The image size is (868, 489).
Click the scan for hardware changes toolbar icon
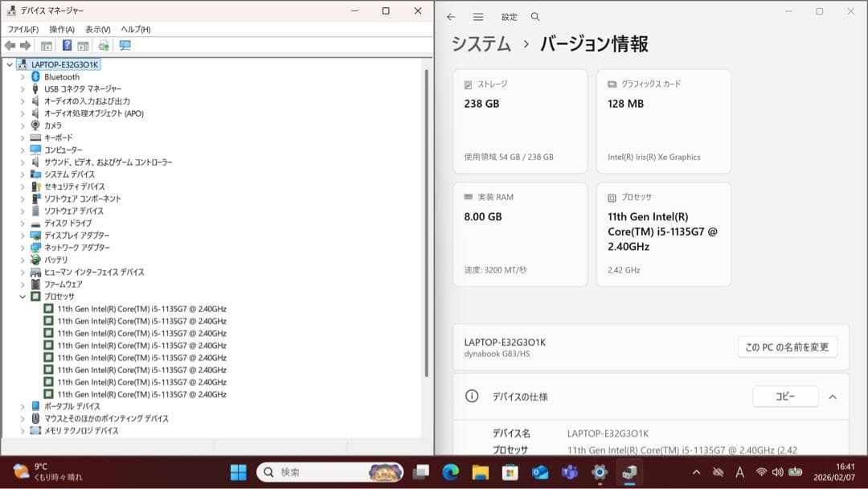(103, 46)
